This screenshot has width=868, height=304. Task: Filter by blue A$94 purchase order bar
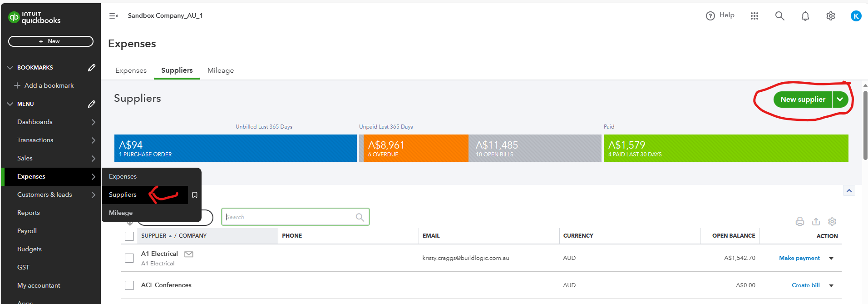[236, 148]
